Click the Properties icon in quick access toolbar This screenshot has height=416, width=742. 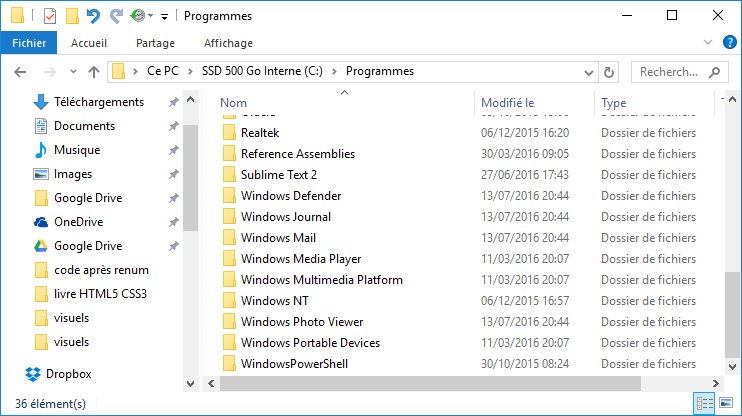pyautogui.click(x=50, y=16)
